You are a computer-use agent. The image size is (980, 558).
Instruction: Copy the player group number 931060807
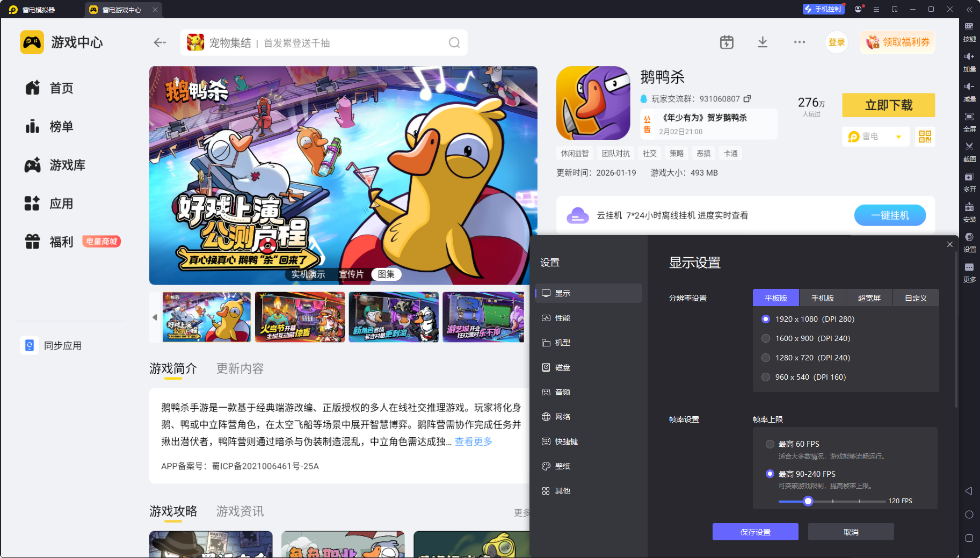click(x=747, y=99)
